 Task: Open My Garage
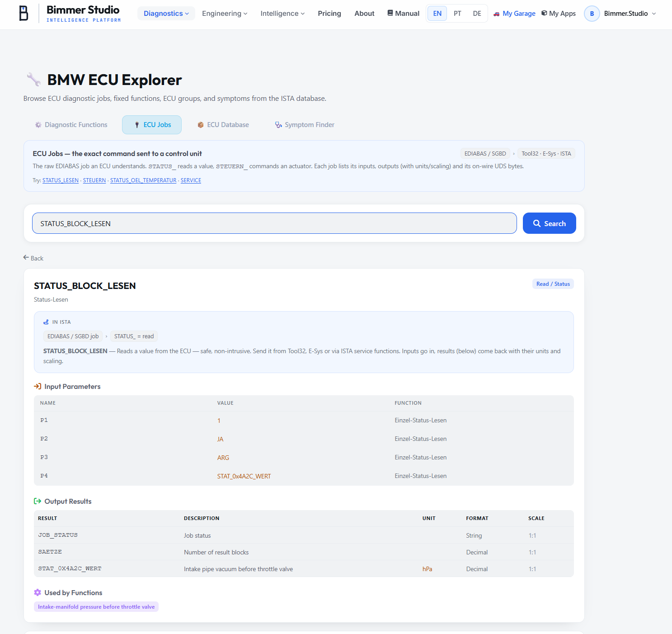click(x=514, y=14)
